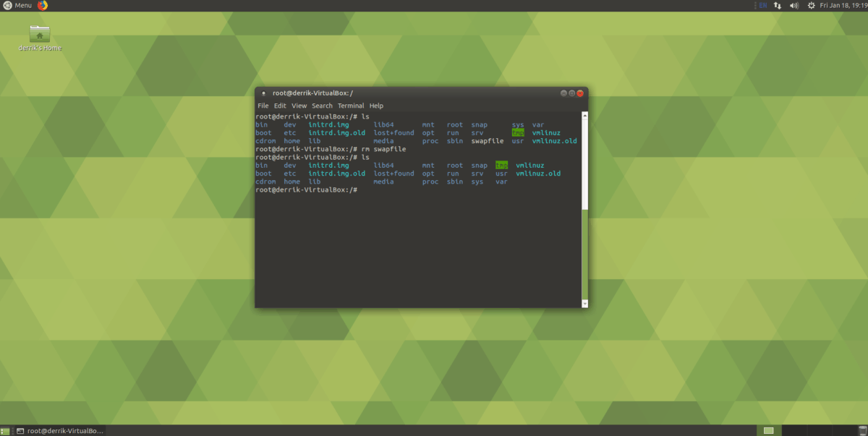Open the derrik's Home desktop folder
868x436 pixels.
pos(40,38)
